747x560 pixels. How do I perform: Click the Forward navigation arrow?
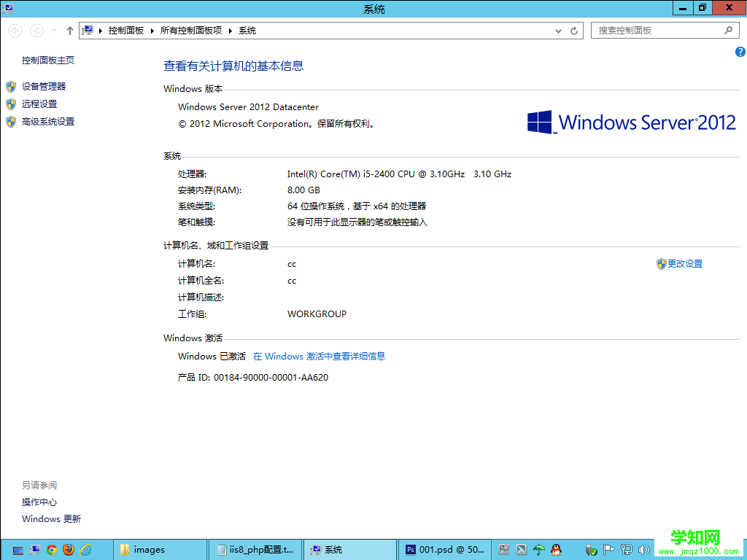[x=36, y=31]
